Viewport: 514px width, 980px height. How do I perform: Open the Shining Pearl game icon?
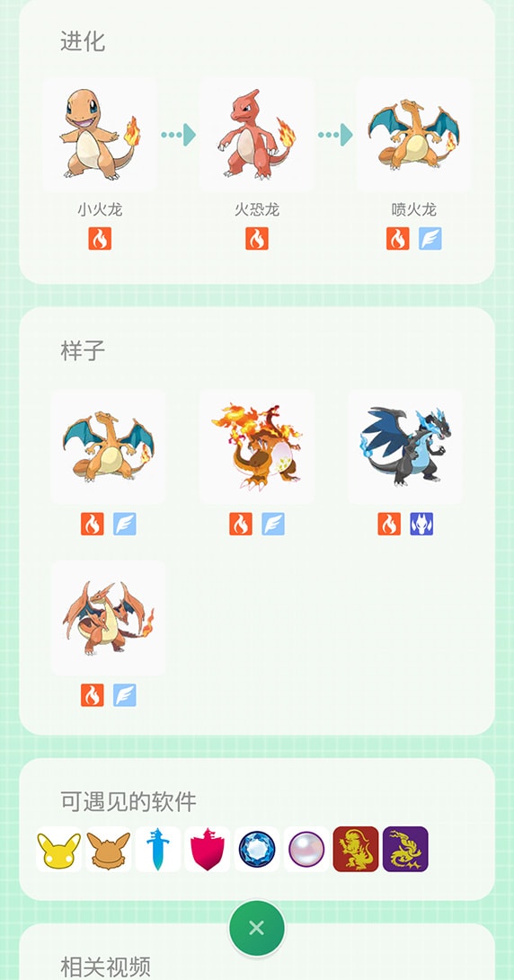tap(306, 849)
